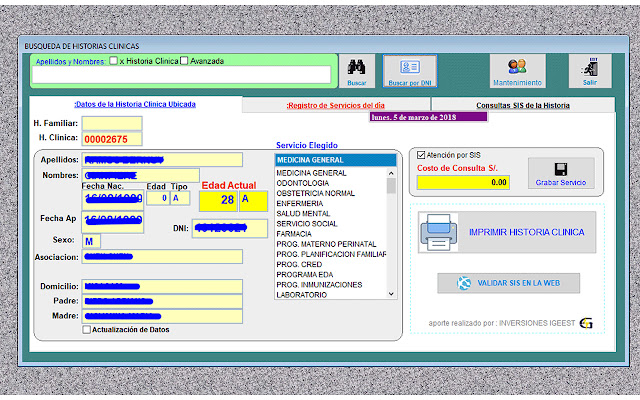Click the Costo de Consulta amount field
Screen dimensions: 640x400
point(462,183)
